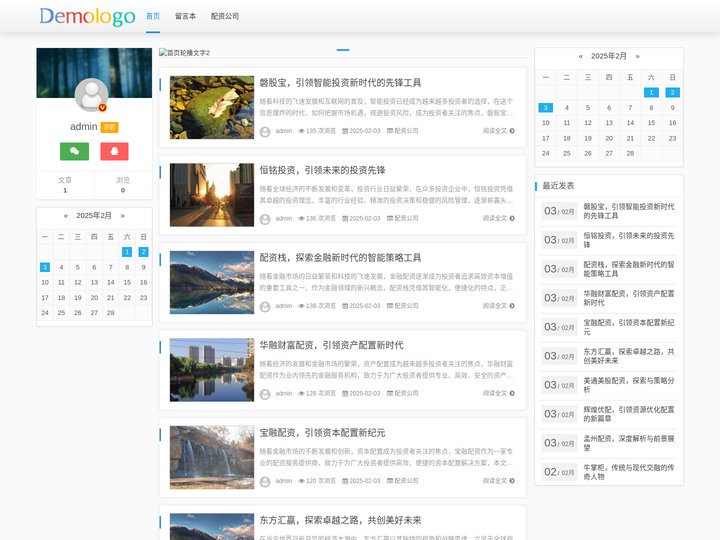Click author avatar icon in 配资栈 article
Image resolution: width=720 pixels, height=540 pixels.
point(265,307)
